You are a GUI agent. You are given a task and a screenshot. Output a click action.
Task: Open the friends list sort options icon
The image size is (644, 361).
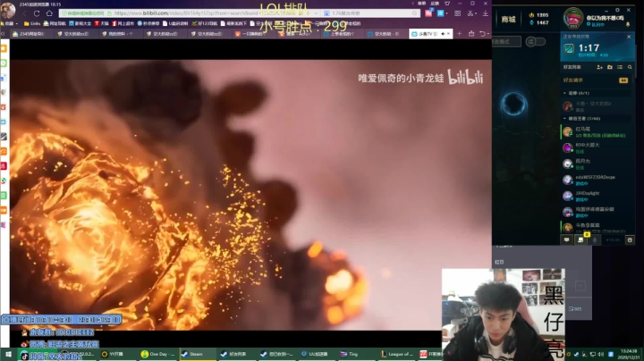click(620, 67)
